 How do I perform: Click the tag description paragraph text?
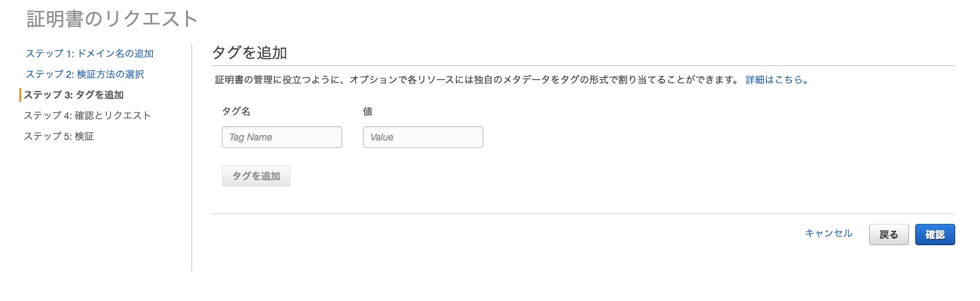[475, 80]
